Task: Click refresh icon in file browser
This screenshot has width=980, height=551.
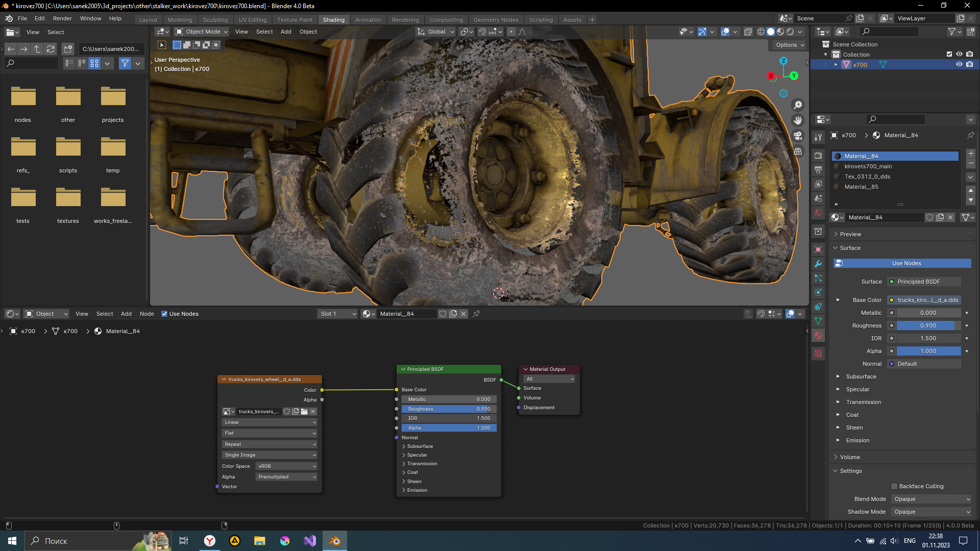Action: click(51, 49)
